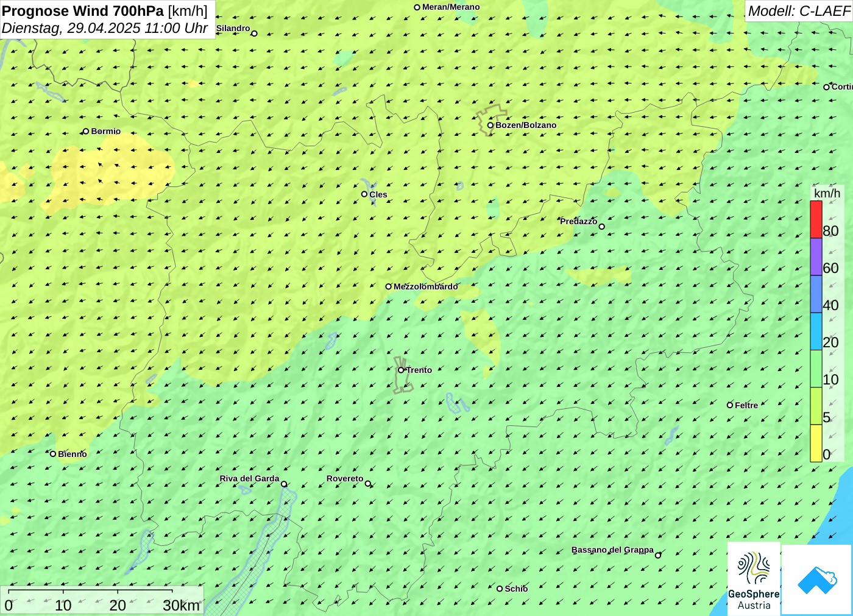Click the Riva del Garda marker
853x616 pixels.
point(284,484)
